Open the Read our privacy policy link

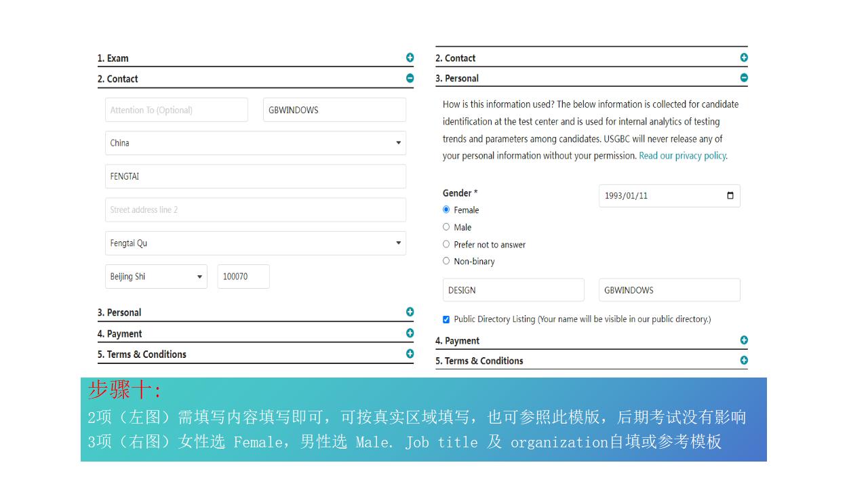click(x=682, y=155)
